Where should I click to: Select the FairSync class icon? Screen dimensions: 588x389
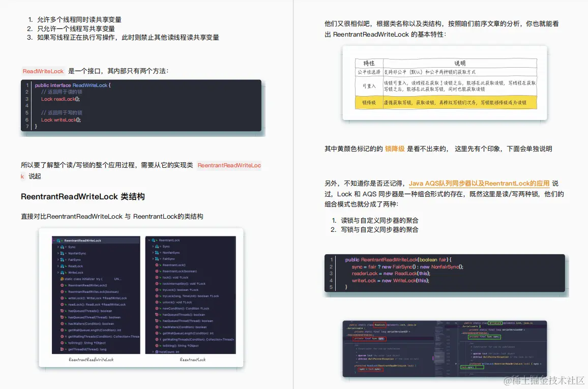click(x=62, y=260)
